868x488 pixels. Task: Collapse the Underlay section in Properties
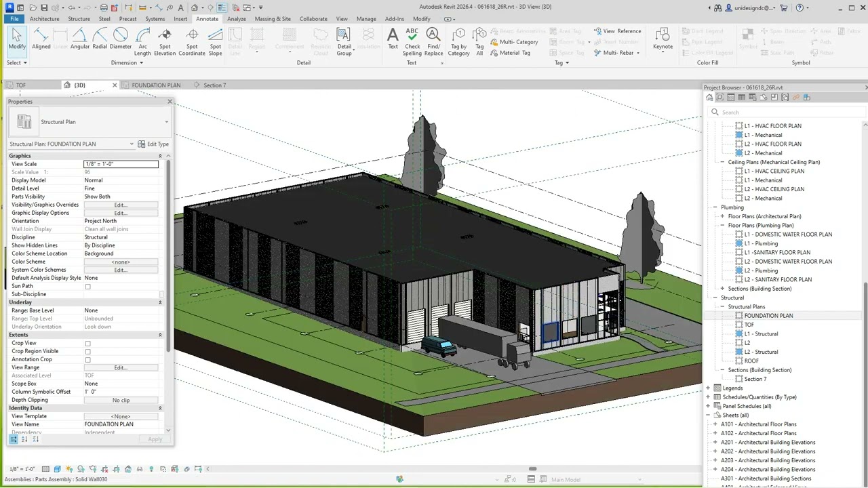(160, 302)
